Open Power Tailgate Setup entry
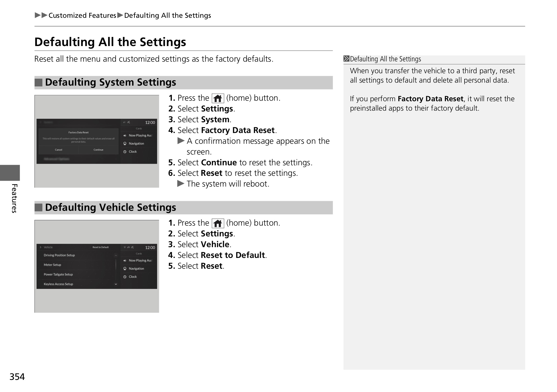The height and width of the screenshot is (392, 557). pos(58,275)
